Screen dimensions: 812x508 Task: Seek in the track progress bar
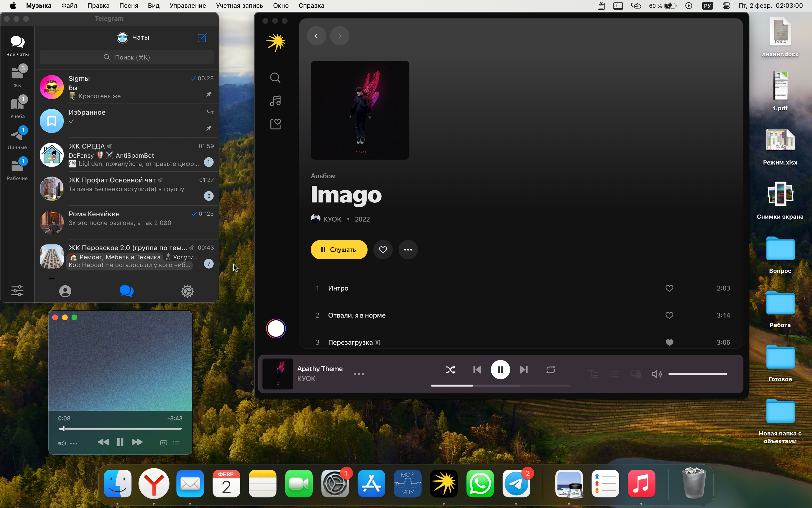500,385
